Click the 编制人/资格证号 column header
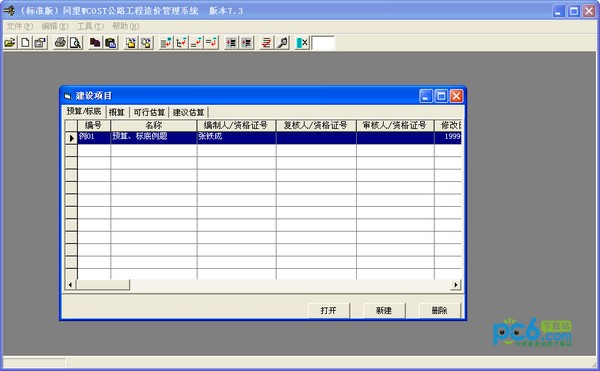Screen dimensions: 600x371 (x=236, y=125)
